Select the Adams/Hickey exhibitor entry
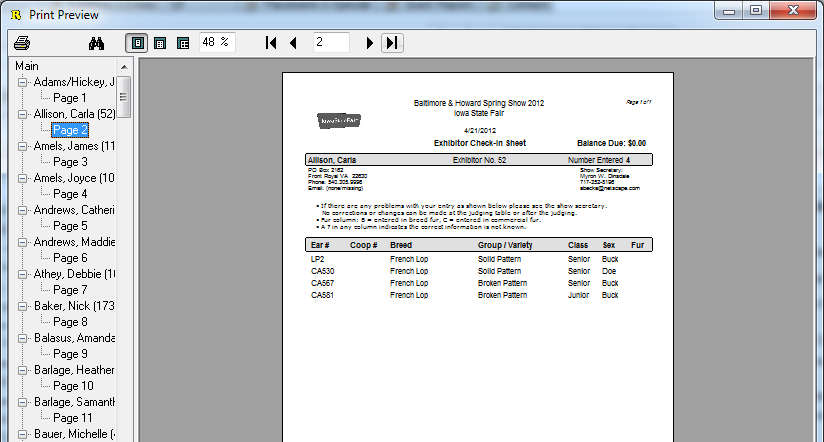The width and height of the screenshot is (824, 442). (74, 83)
